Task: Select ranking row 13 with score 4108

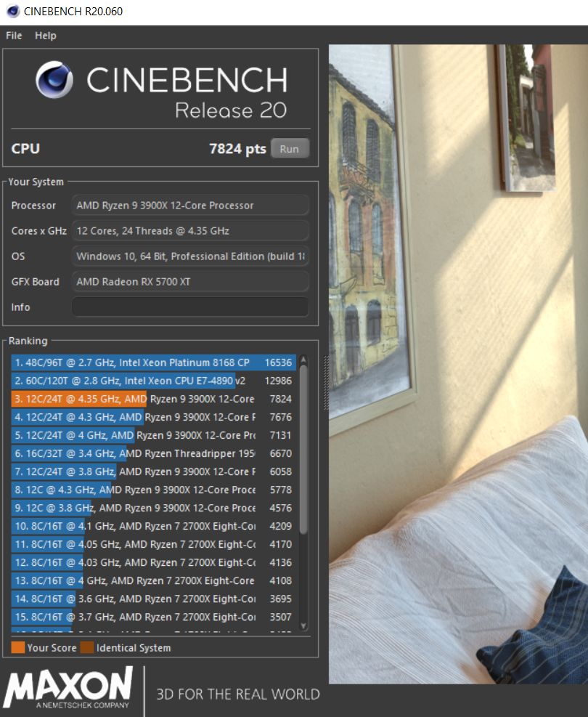Action: pyautogui.click(x=153, y=580)
